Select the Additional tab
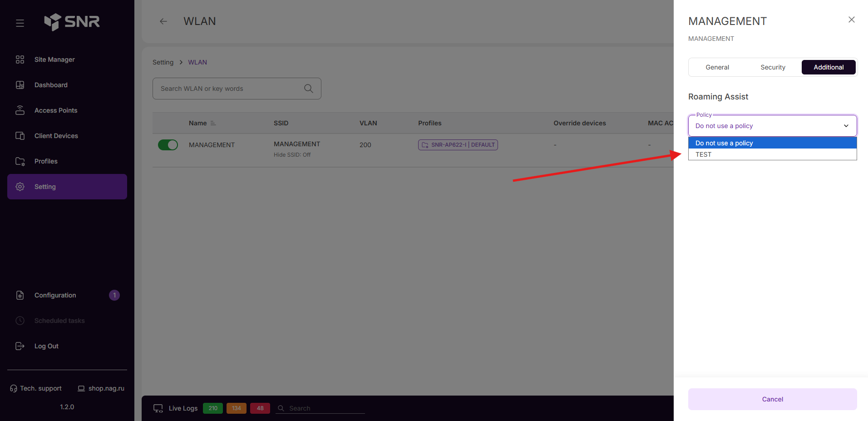Screen dimensions: 868x421 pyautogui.click(x=829, y=67)
